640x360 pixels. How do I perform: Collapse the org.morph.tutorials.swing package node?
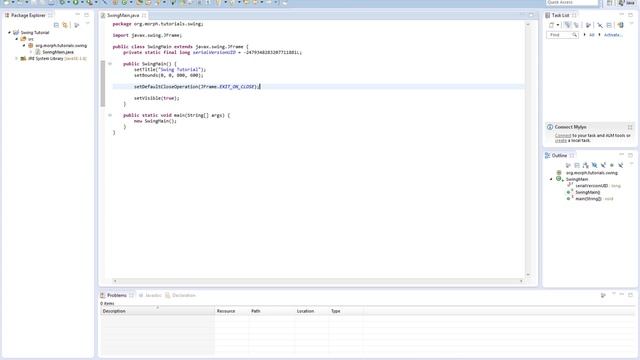pos(24,45)
